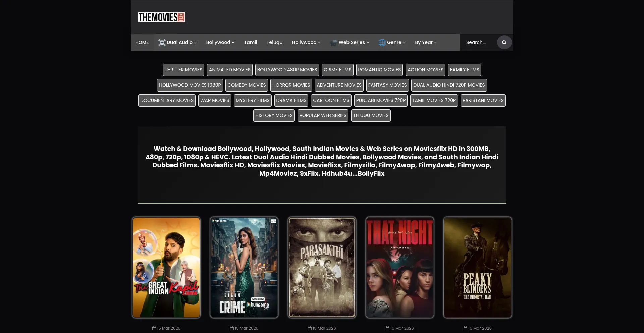Open the Peaky Blinders Immortal Man poster
Image resolution: width=644 pixels, height=333 pixels.
(x=478, y=267)
